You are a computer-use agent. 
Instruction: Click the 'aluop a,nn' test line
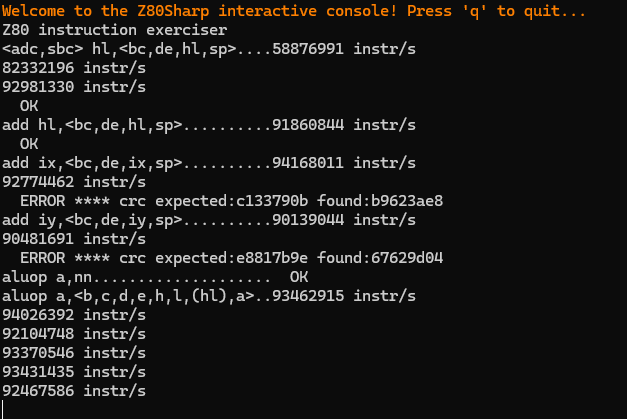tap(155, 277)
